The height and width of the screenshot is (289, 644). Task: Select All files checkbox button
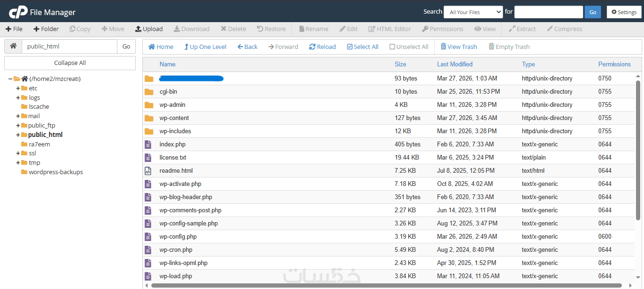tap(363, 47)
